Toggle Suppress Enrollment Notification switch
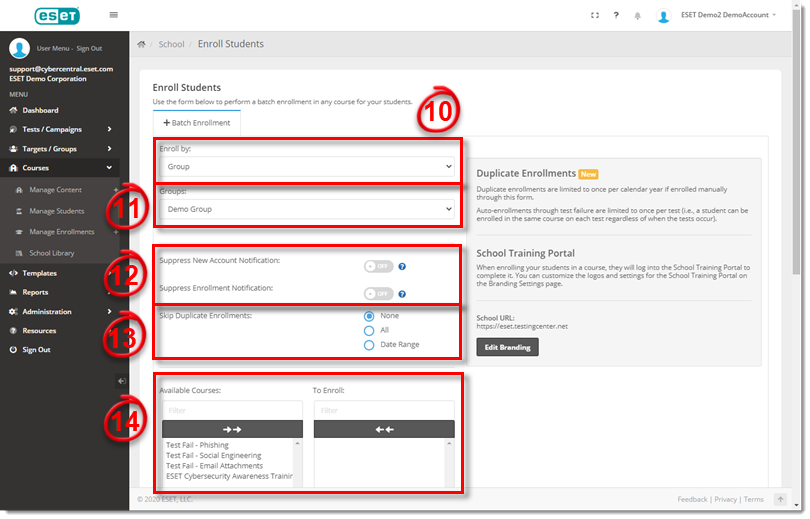This screenshot has width=810, height=519. [x=379, y=294]
